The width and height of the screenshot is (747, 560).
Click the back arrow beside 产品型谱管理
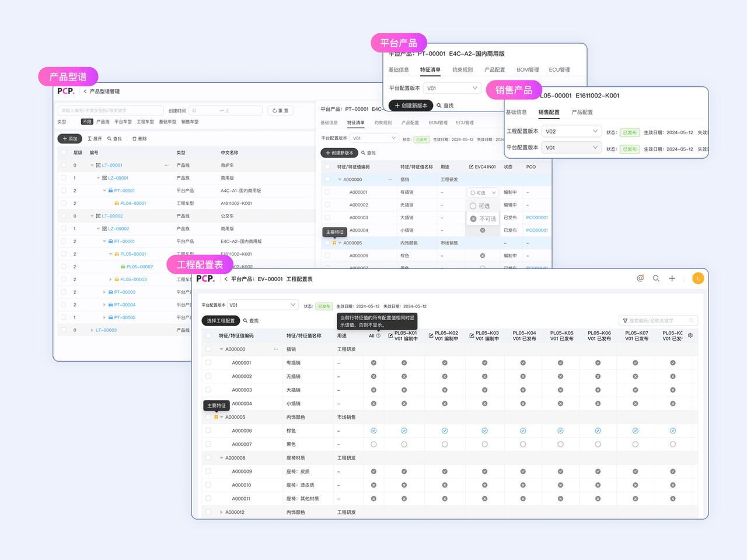click(x=85, y=92)
